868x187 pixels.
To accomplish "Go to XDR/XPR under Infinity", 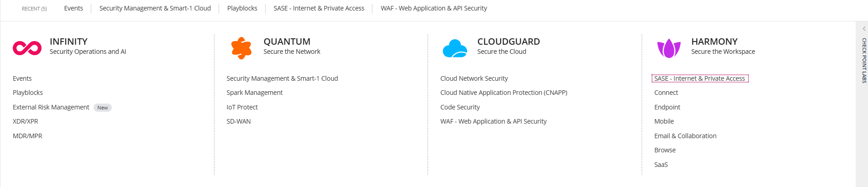I will click(26, 121).
